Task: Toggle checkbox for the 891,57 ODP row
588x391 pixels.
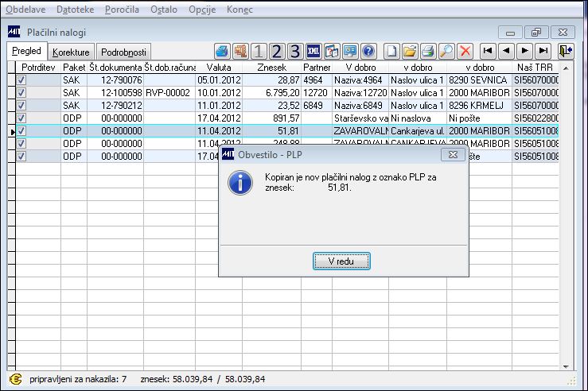Action: [x=21, y=118]
